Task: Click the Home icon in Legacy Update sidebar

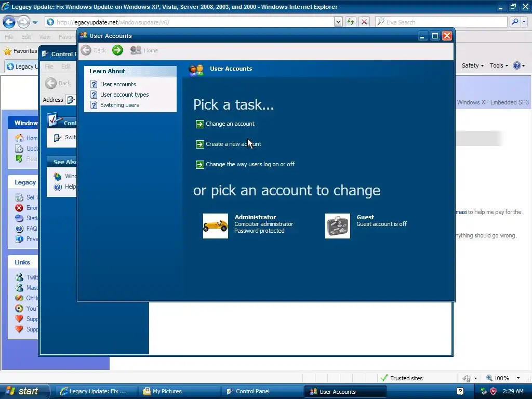Action: click(x=19, y=138)
